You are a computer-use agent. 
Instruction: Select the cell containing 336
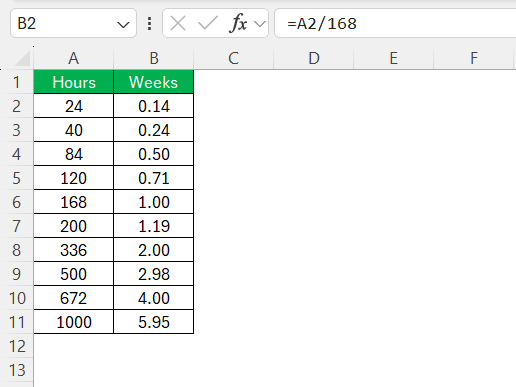tap(74, 250)
